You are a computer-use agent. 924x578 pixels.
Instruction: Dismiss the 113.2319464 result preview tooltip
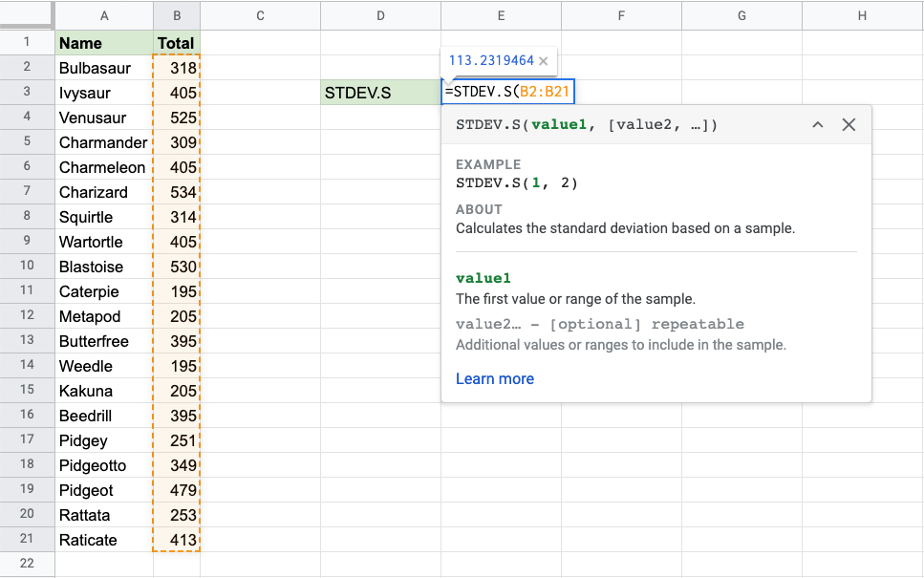pyautogui.click(x=544, y=61)
